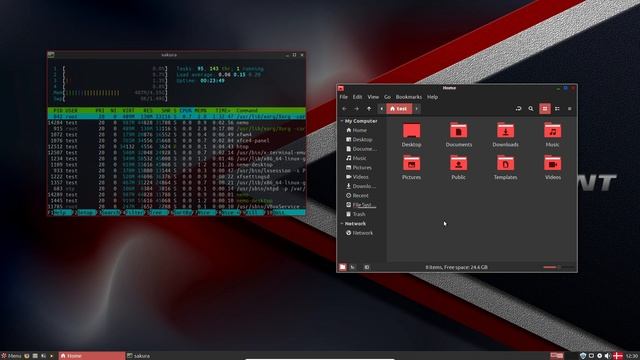This screenshot has height=360, width=640.
Task: Click F3 Search in htop footer
Action: 110,213
